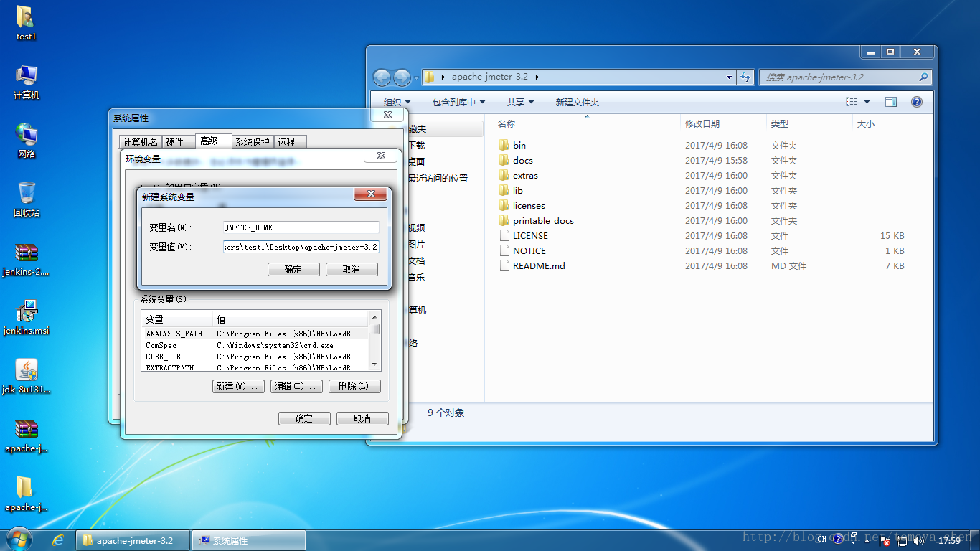Switch to the 系统保护 tab
The image size is (980, 551).
pyautogui.click(x=253, y=142)
